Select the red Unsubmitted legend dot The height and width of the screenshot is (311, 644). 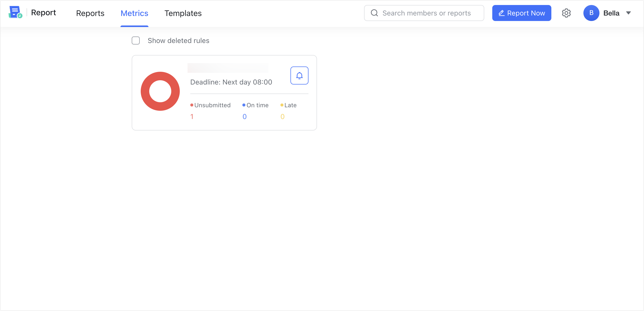coord(192,105)
